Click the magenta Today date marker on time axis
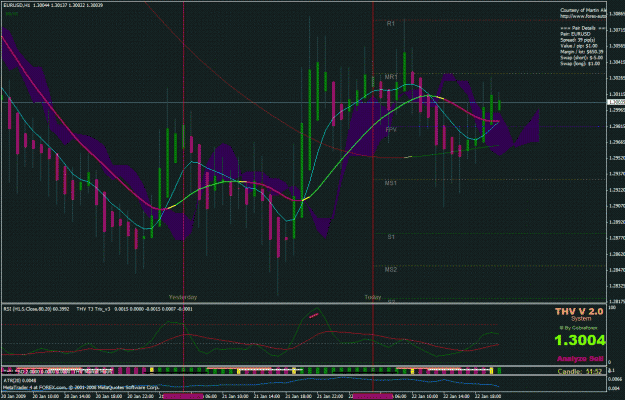625x400 pixels. coord(373,396)
